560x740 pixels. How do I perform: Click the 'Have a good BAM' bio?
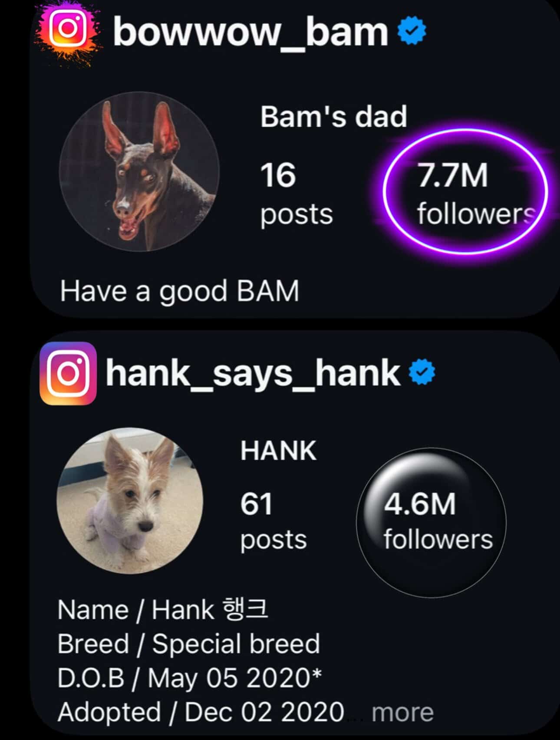pos(179,291)
